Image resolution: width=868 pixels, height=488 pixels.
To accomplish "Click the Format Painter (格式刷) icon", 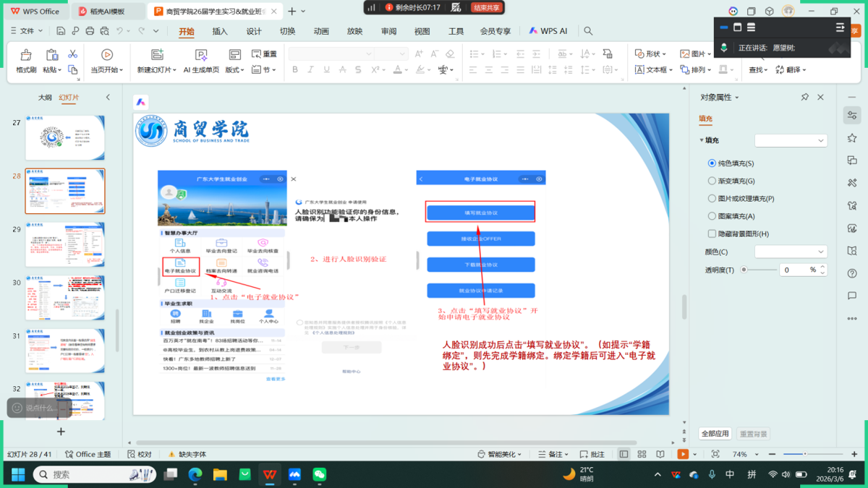I will pos(26,61).
